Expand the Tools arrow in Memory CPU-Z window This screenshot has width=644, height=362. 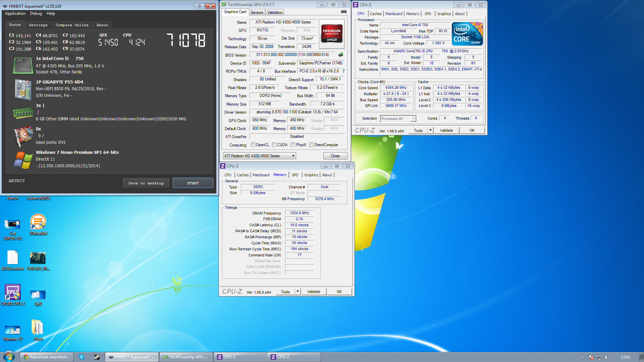(298, 292)
